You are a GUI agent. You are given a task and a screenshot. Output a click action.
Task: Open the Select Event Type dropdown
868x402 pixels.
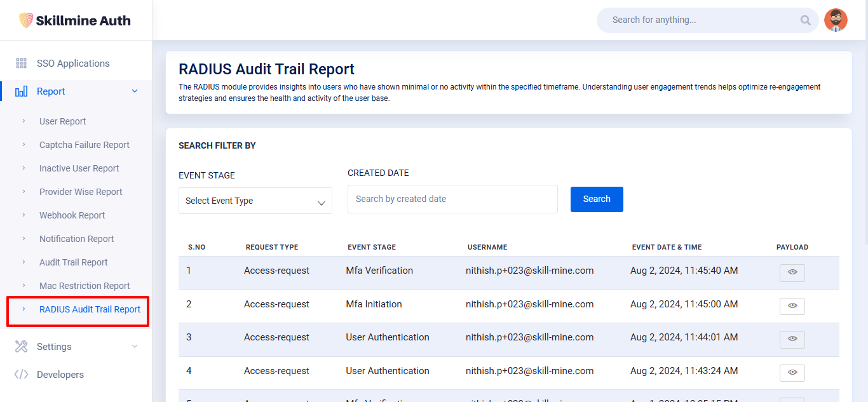255,201
